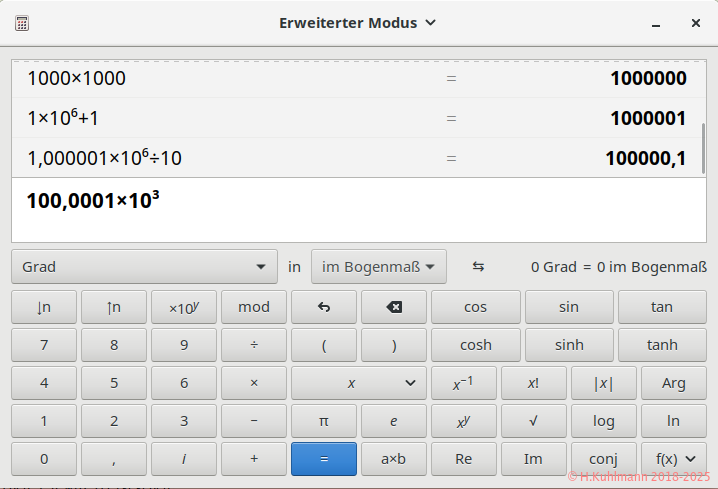The image size is (718, 489).
Task: Click the digit 5 button
Action: (114, 383)
